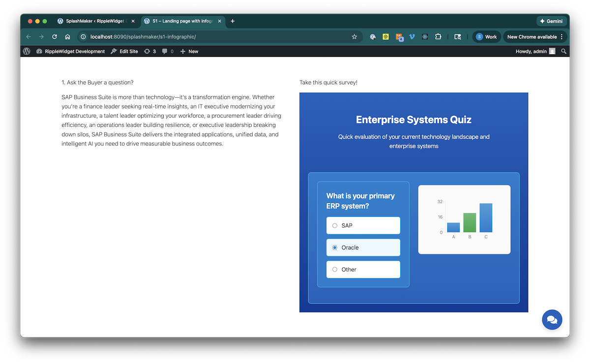Go to the browser home page

tap(68, 37)
